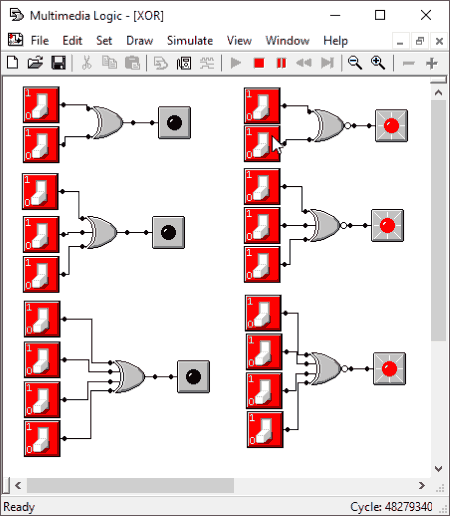Toggle middle switch of 3-input XOR circuit
The width and height of the screenshot is (450, 516).
41,234
